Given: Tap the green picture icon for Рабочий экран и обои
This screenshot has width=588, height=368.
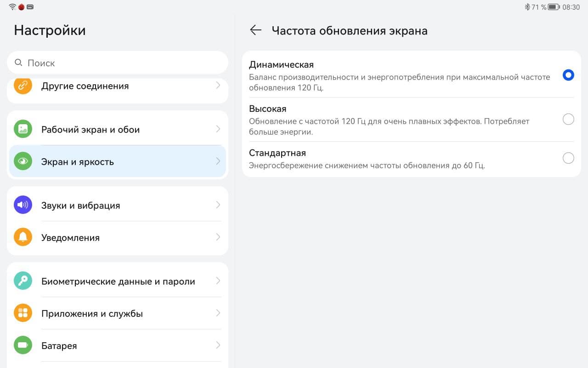Looking at the screenshot, I should coord(23,129).
